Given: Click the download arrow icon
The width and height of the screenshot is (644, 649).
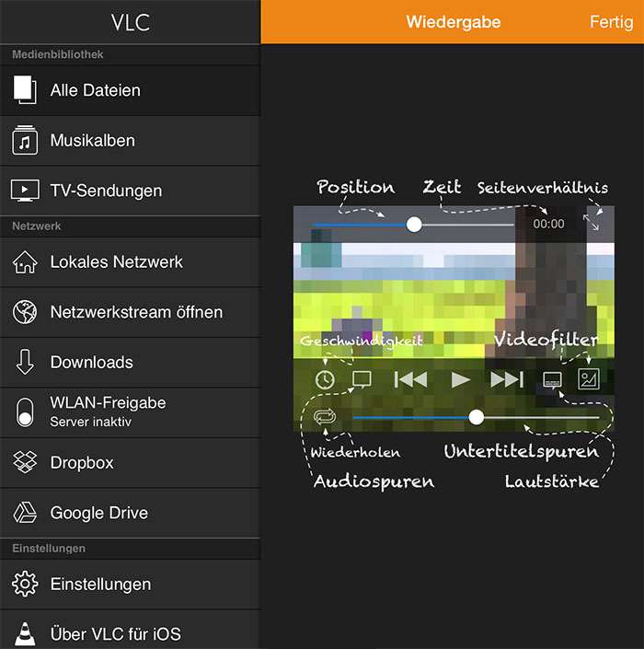Looking at the screenshot, I should (25, 362).
